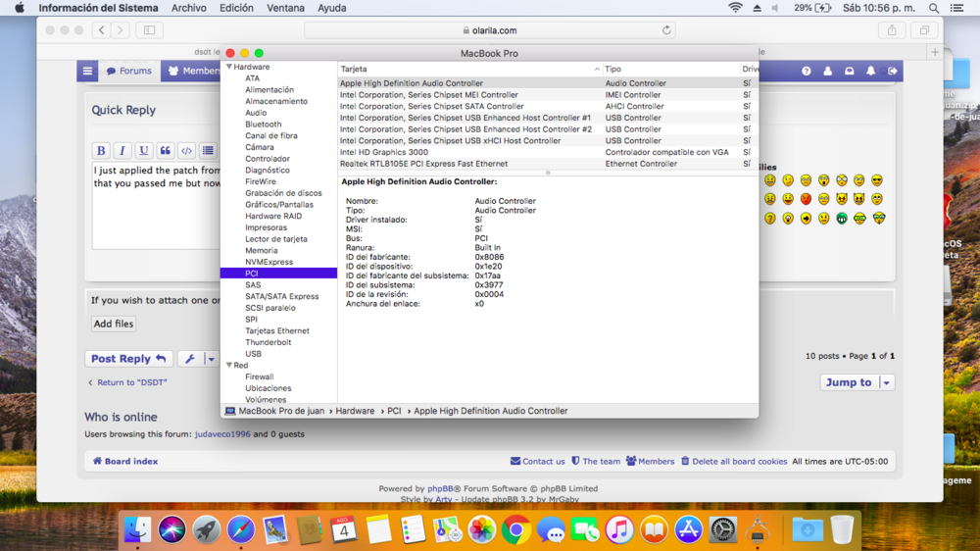Click the Underline formatting button

(144, 151)
